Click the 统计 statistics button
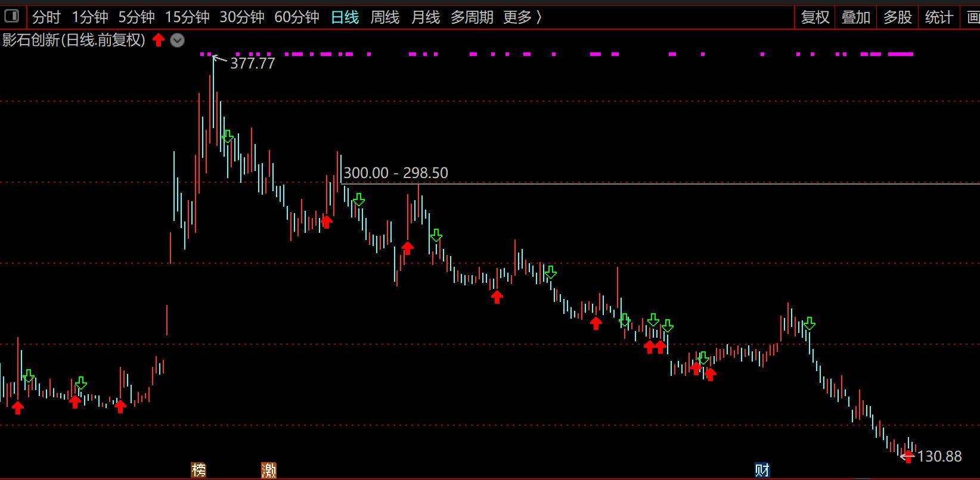980x480 pixels. pyautogui.click(x=938, y=17)
